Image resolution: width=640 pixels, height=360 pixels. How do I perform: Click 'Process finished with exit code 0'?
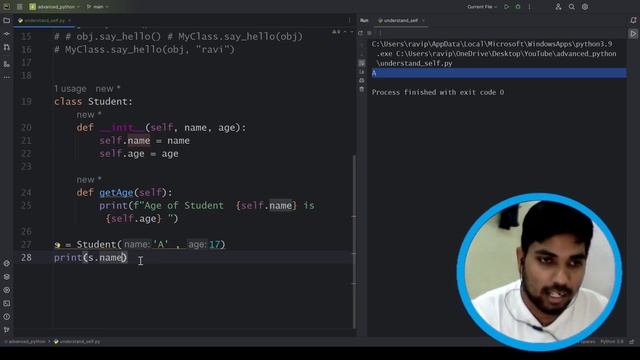tap(438, 92)
